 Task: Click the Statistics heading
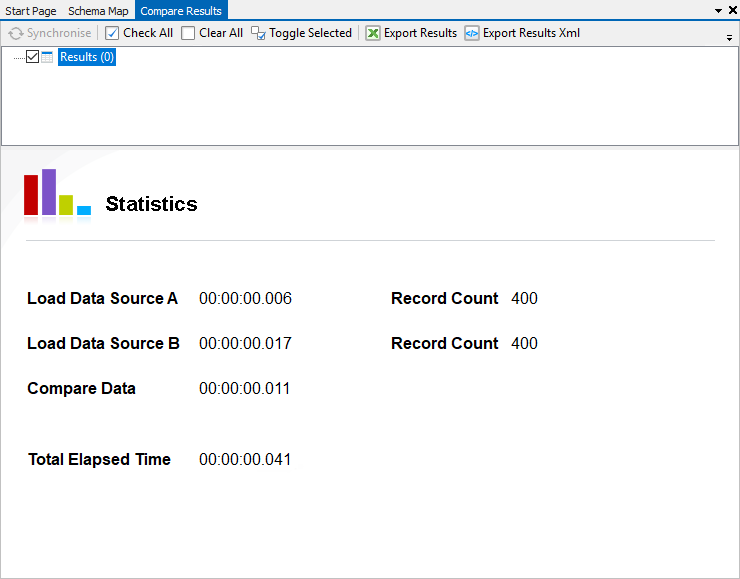(151, 204)
